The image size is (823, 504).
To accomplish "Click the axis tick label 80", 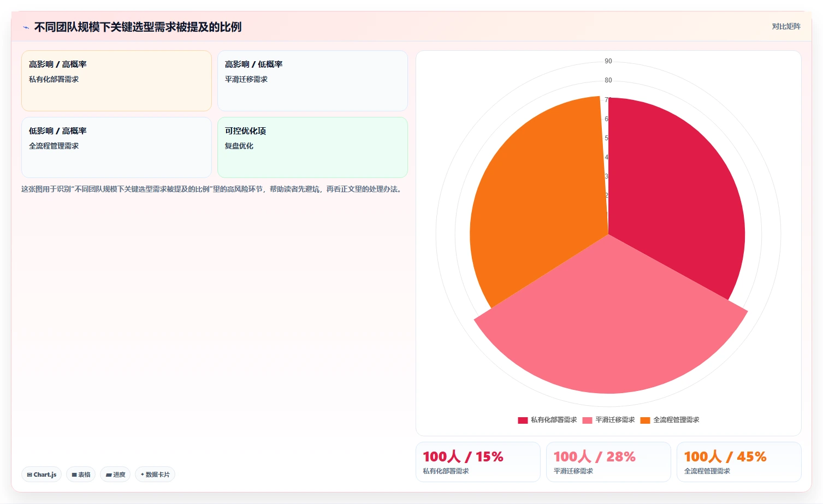I will [x=608, y=80].
